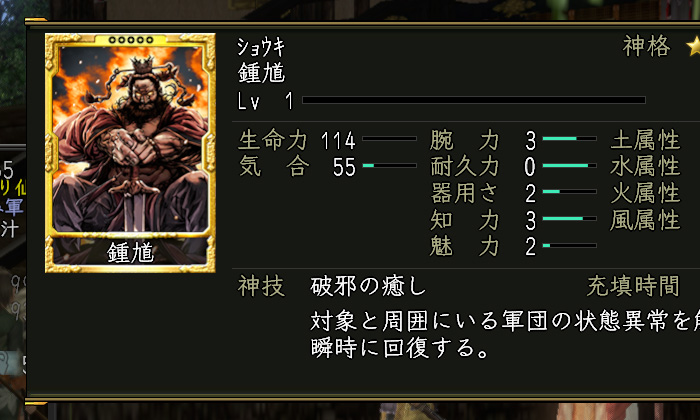The width and height of the screenshot is (700, 420).
Task: Click the 腕力 stat gauge bar
Action: [x=569, y=139]
